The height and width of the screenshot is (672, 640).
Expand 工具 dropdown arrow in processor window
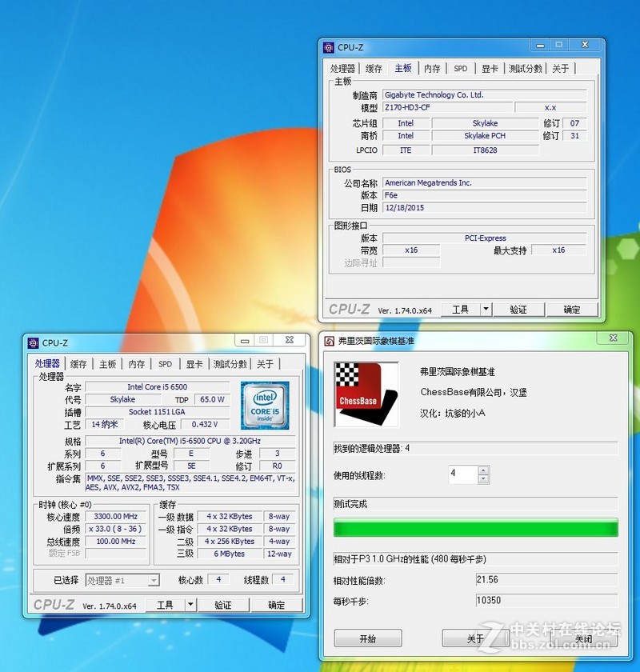click(190, 605)
